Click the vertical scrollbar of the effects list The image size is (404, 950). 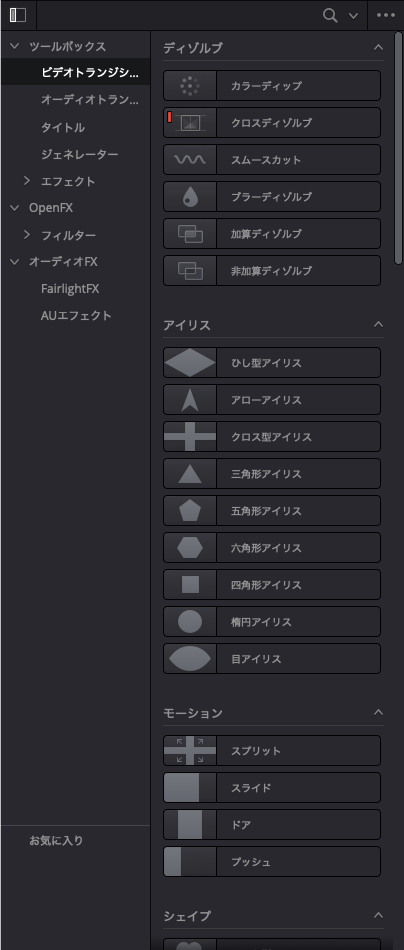click(398, 148)
